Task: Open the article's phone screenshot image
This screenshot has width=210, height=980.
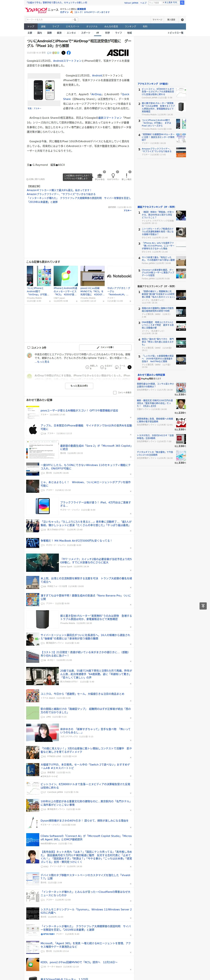Action: [x=44, y=90]
